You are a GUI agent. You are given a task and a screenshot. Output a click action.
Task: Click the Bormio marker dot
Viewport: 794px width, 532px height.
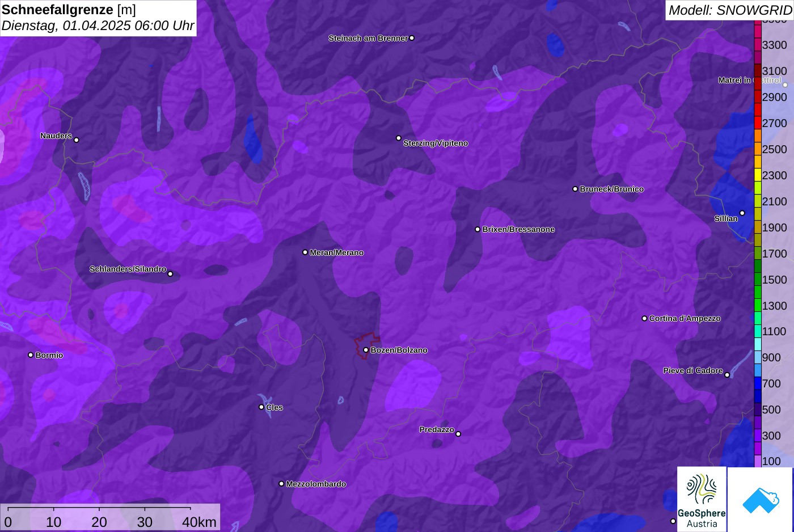coord(31,355)
